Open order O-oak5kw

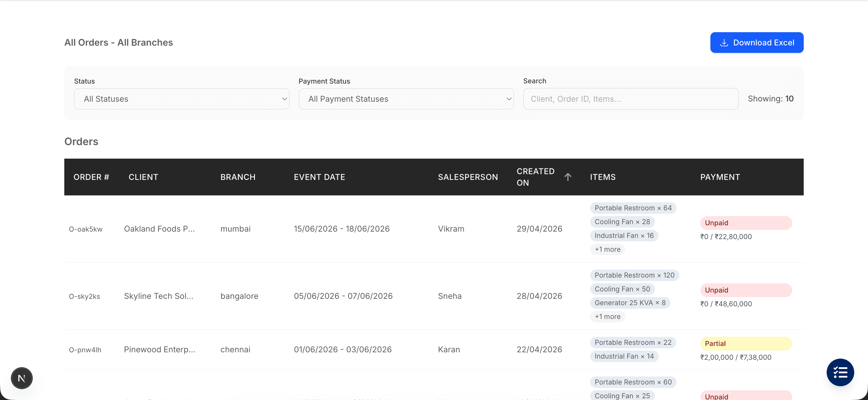coord(86,229)
